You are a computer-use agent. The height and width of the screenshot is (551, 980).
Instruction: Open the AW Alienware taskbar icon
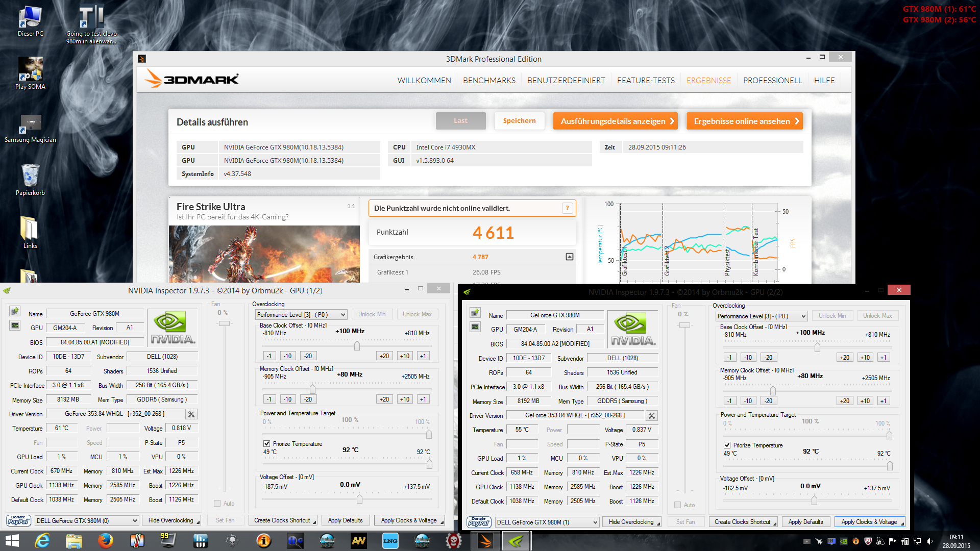tap(359, 541)
